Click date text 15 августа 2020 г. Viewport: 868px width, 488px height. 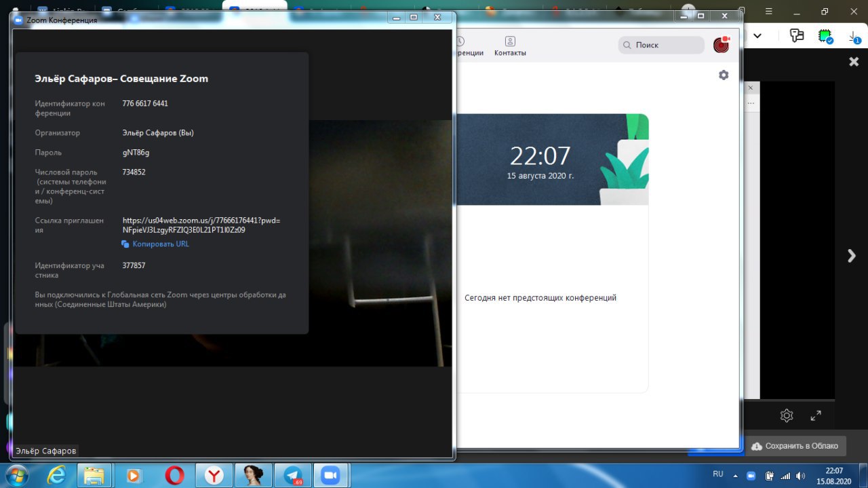pos(540,176)
